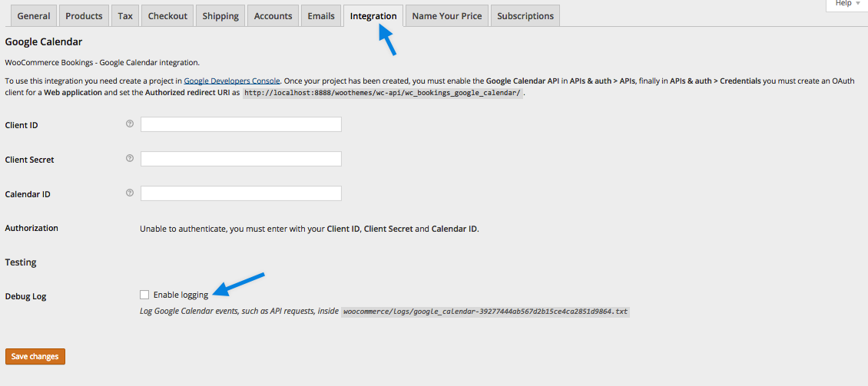Image resolution: width=868 pixels, height=386 pixels.
Task: Switch to the Accounts tab
Action: pyautogui.click(x=273, y=16)
